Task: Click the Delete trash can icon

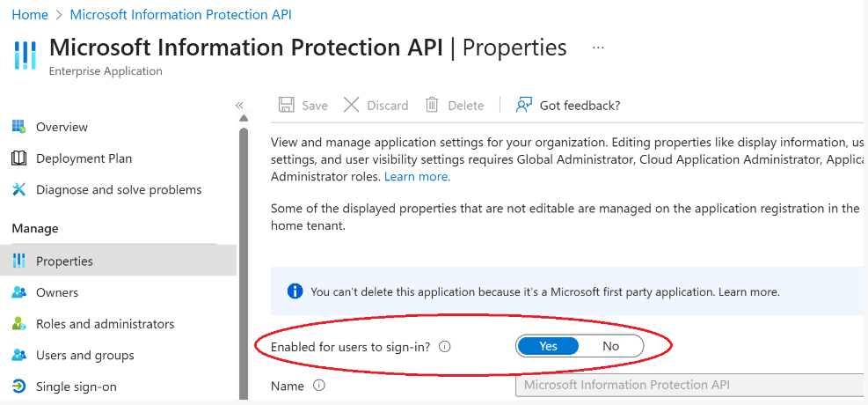Action: pyautogui.click(x=432, y=105)
